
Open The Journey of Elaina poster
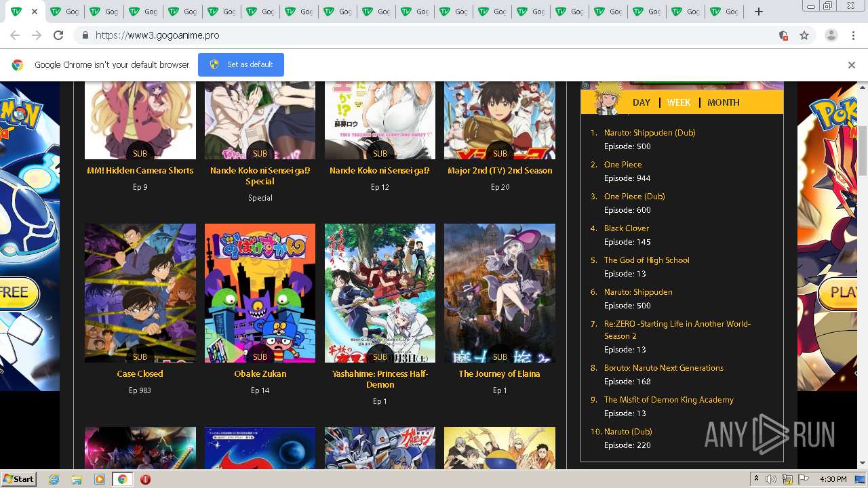[500, 293]
